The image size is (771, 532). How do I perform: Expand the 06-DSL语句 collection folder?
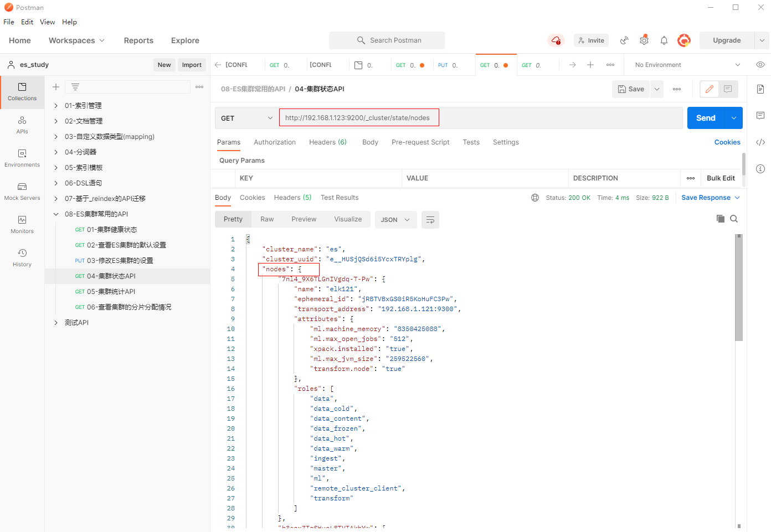(x=56, y=183)
